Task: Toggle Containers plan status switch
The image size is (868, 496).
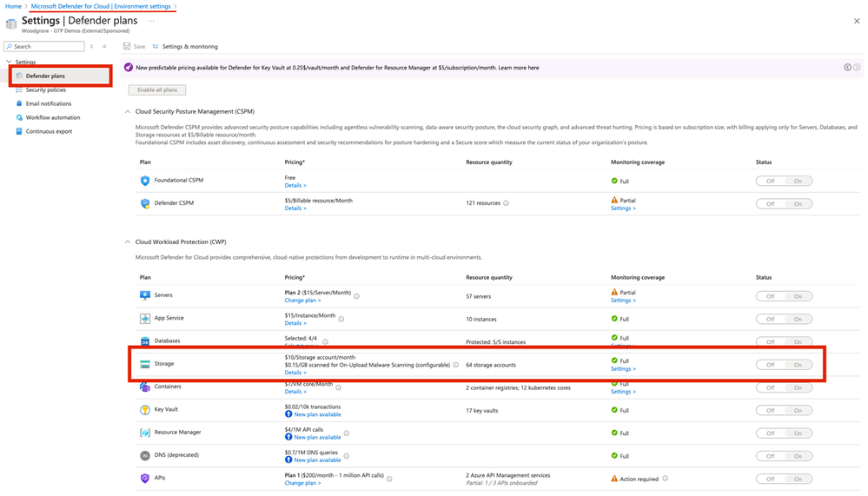Action: pos(784,387)
